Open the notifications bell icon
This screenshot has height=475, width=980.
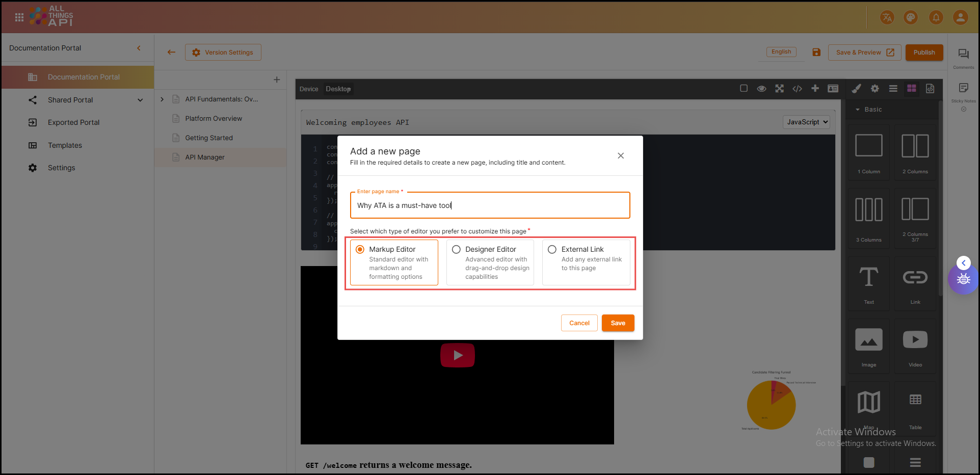[x=936, y=18]
